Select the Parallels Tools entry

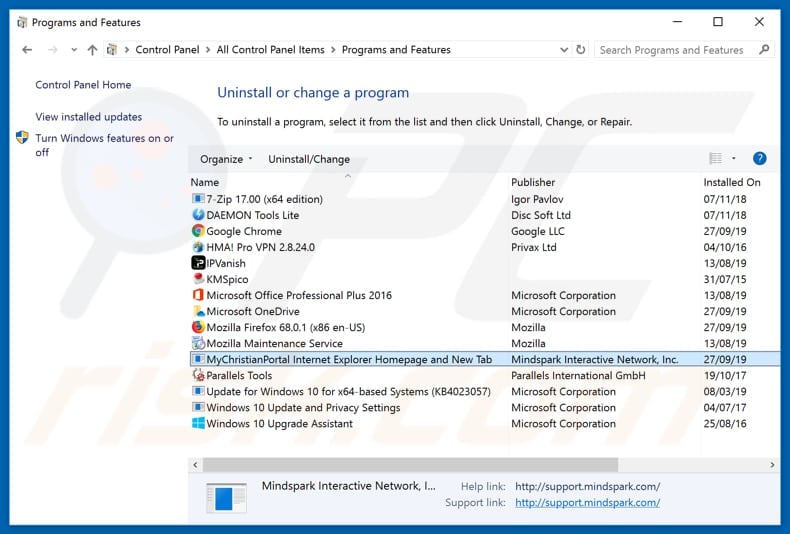coord(484,375)
